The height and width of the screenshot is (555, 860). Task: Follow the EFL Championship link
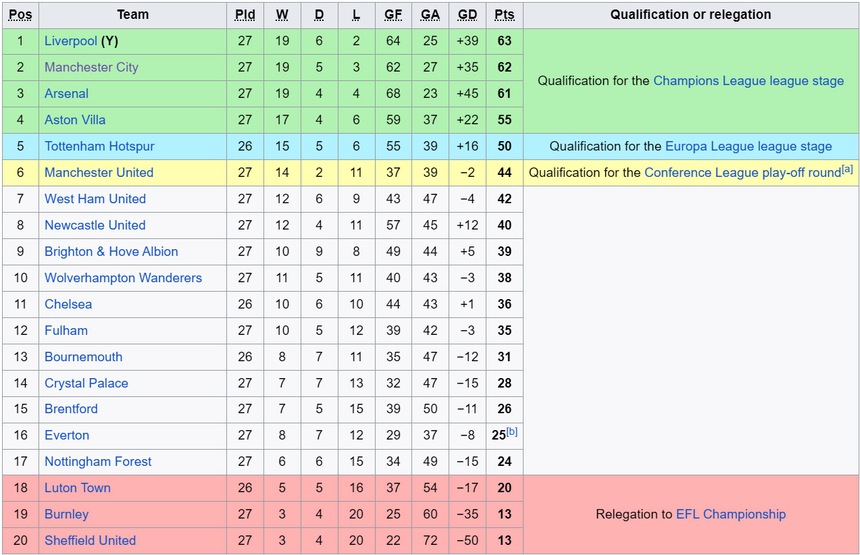(731, 514)
